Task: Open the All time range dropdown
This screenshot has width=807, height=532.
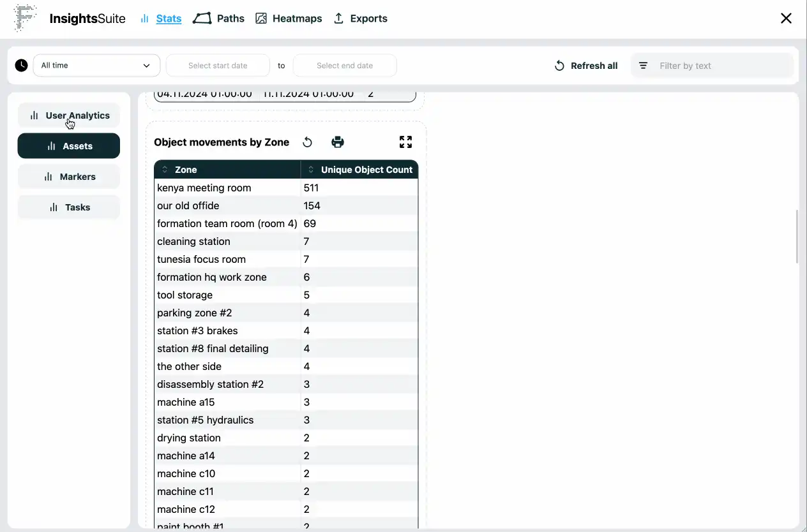Action: tap(96, 65)
